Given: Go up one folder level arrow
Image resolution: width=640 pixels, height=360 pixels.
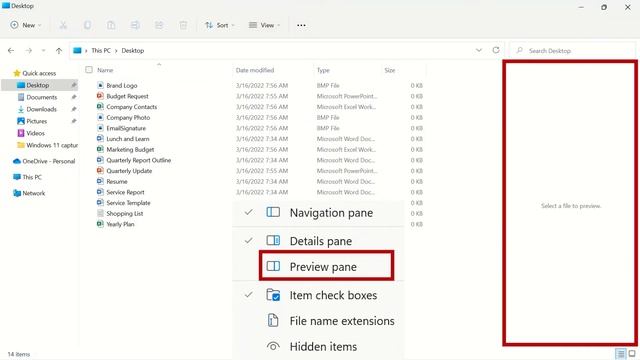Looking at the screenshot, I should 59,51.
